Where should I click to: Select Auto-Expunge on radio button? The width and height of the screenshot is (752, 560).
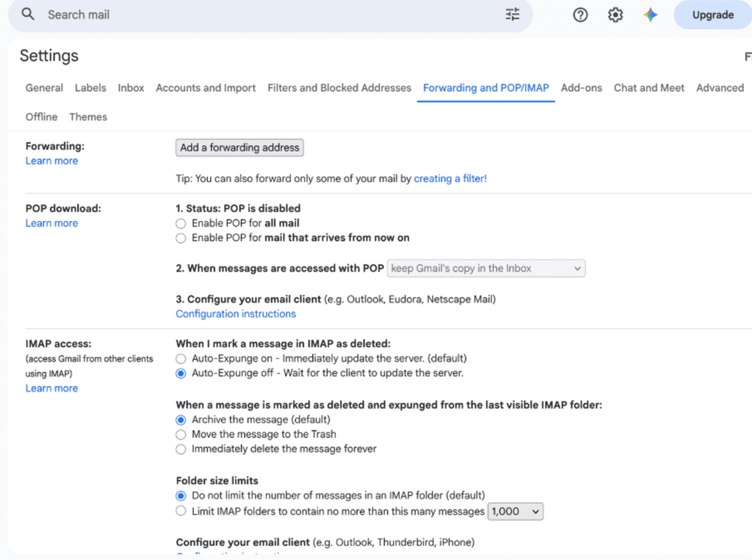(x=181, y=359)
